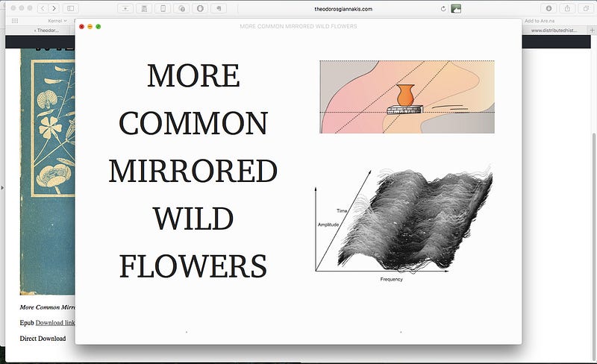Click the page's vertical scrollbar
The image size is (597, 364).
pyautogui.click(x=593, y=186)
